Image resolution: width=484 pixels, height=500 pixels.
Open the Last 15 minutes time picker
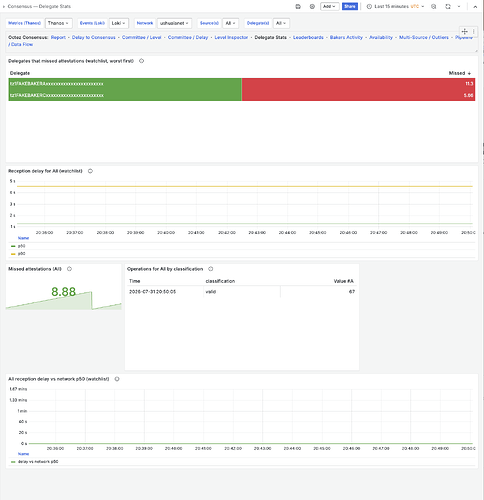[395, 7]
